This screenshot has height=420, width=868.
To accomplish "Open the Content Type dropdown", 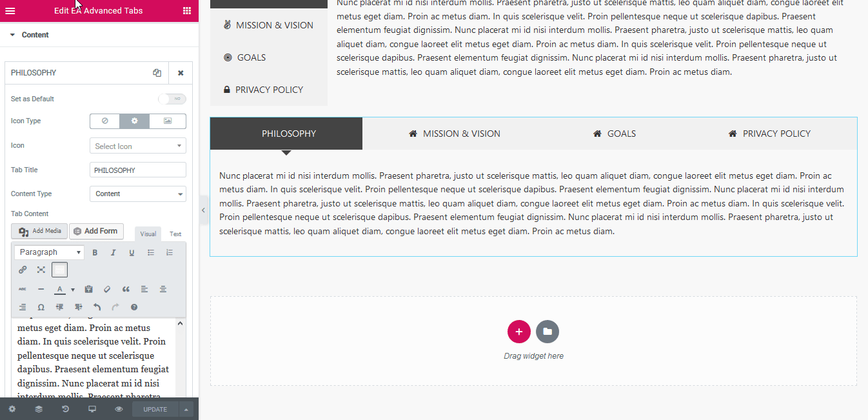I will (x=137, y=194).
